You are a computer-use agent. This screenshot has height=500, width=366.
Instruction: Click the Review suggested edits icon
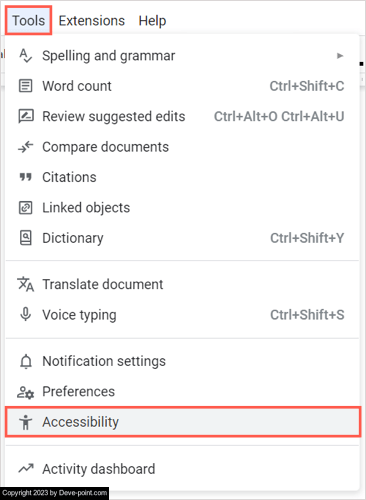pos(26,116)
